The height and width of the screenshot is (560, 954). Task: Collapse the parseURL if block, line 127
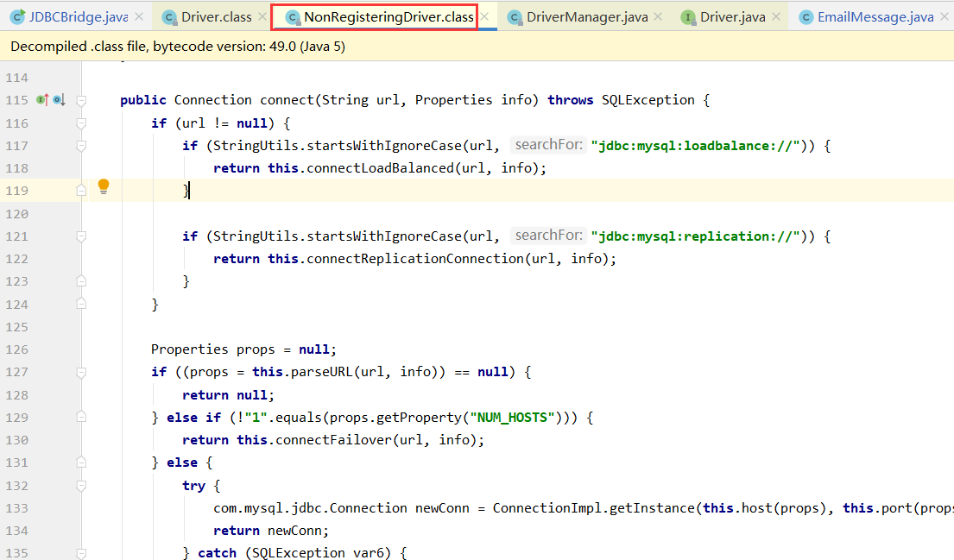point(81,372)
